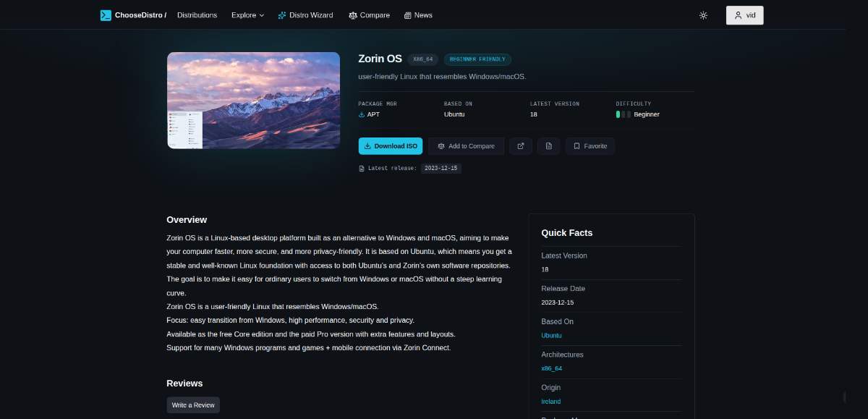
Task: Click the Ubuntu link in Quick Facts
Action: point(551,336)
